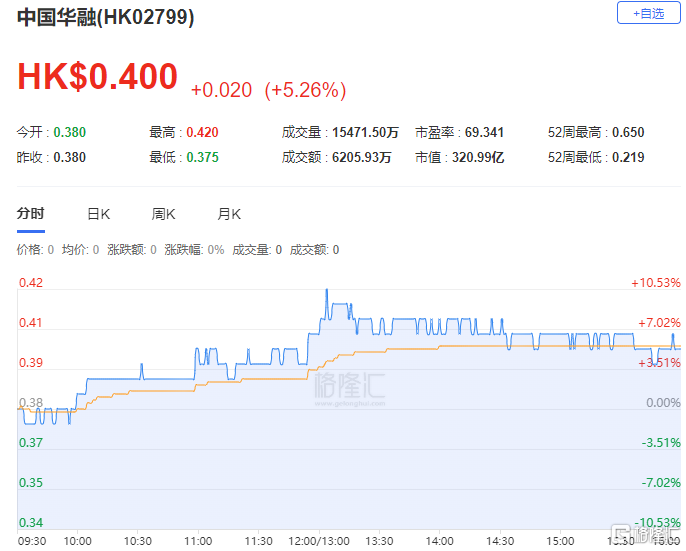Click the 0.42 price axis label

(x=31, y=283)
